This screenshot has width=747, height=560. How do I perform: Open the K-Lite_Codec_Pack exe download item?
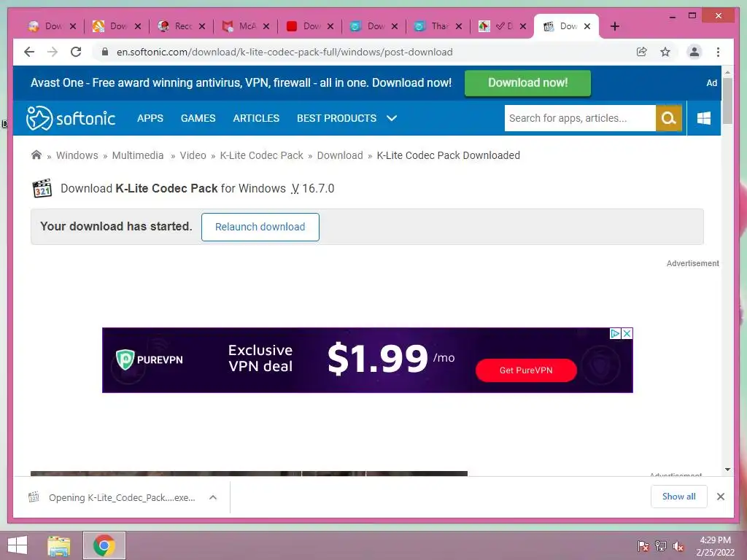click(x=122, y=497)
